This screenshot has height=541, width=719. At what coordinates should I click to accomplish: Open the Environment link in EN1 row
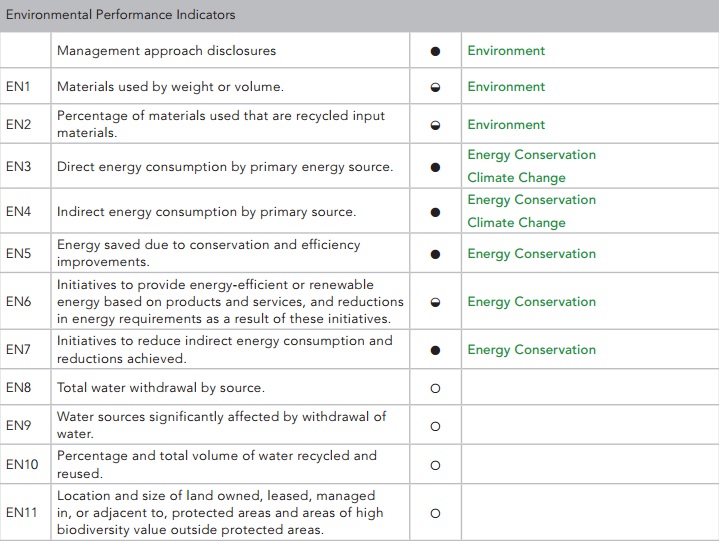pyautogui.click(x=506, y=87)
